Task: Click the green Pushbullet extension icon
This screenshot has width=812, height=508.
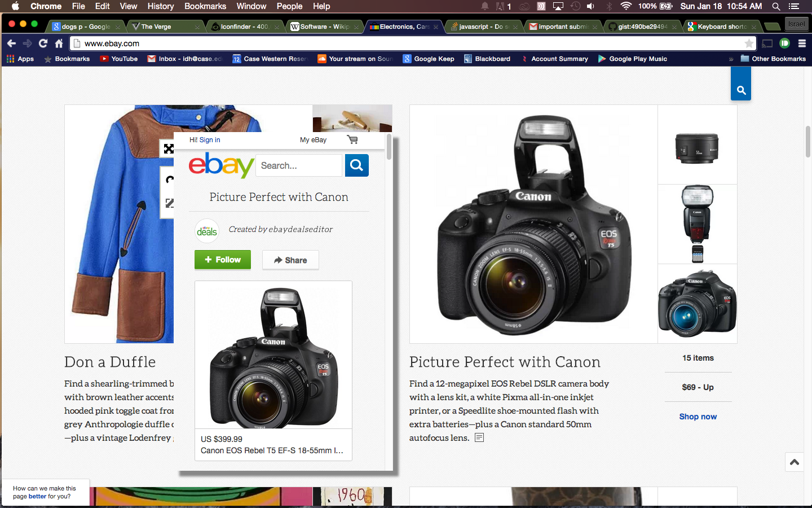Action: [x=784, y=43]
